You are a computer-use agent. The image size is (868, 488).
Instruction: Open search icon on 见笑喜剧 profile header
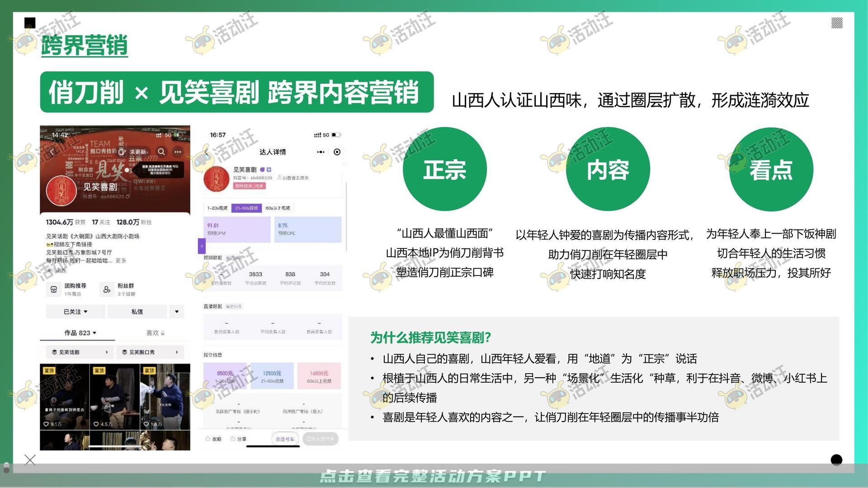161,152
